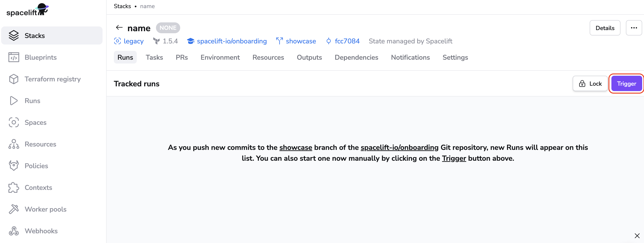
Task: Click the Terraform registry cube icon
Action: pos(14,79)
